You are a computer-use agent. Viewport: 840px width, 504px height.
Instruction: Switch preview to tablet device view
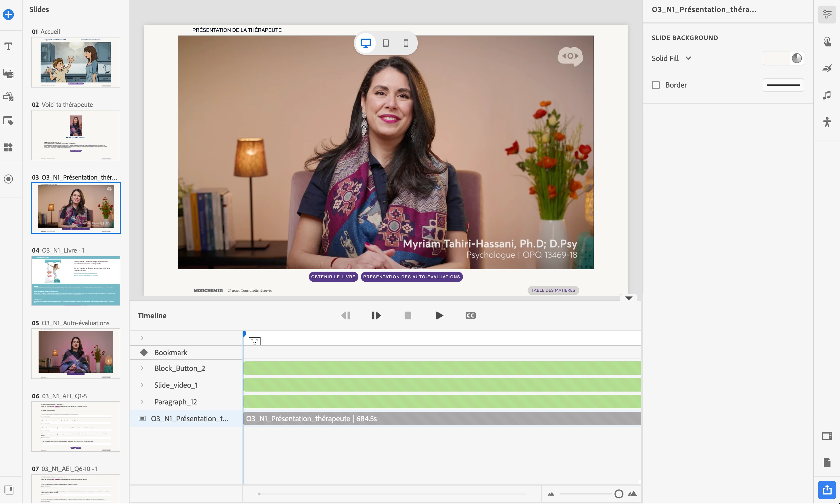386,43
